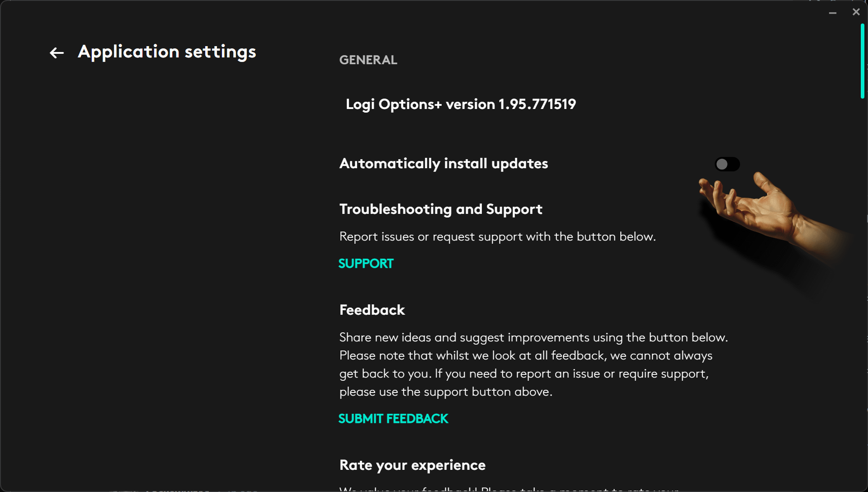Click the GENERAL section heading

click(x=368, y=60)
